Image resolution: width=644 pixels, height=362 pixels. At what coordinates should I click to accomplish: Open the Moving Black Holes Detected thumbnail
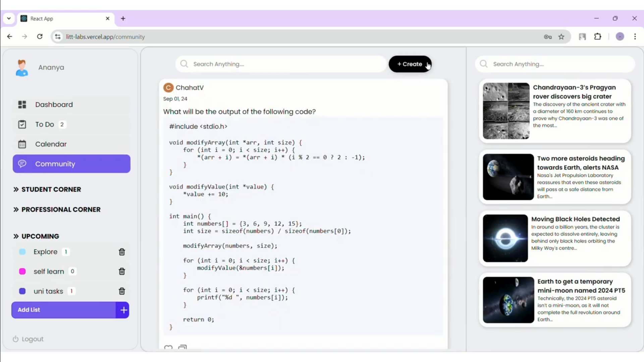505,238
